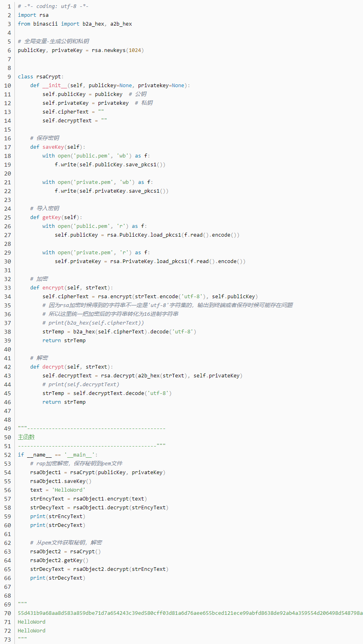This screenshot has height=644, width=363.
Task: Click 'return strTemp' on line 46
Action: point(64,402)
